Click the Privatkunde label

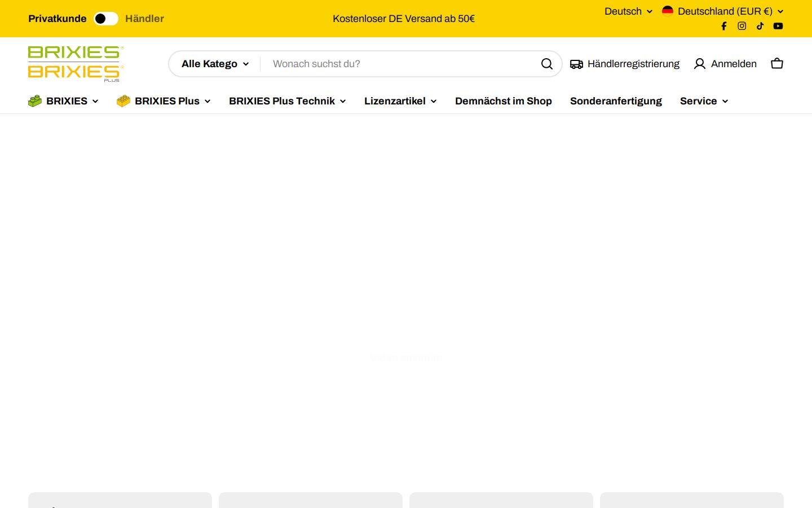pyautogui.click(x=58, y=19)
